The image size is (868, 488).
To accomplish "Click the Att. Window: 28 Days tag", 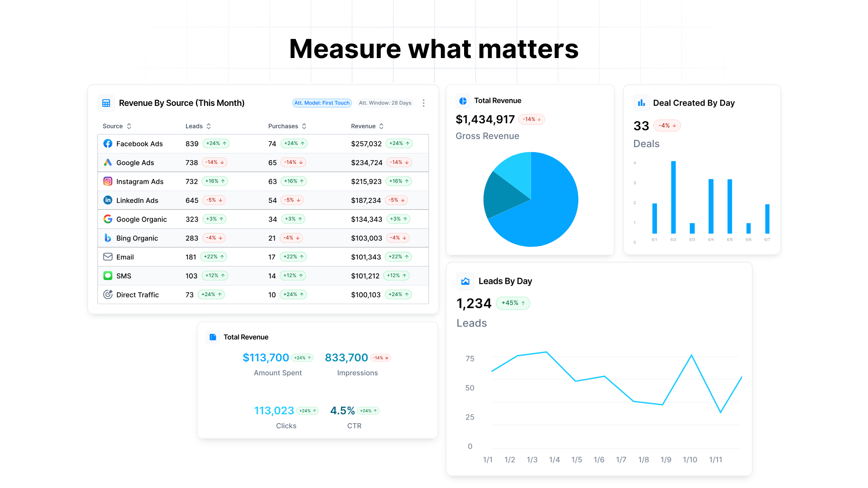I will [x=385, y=103].
